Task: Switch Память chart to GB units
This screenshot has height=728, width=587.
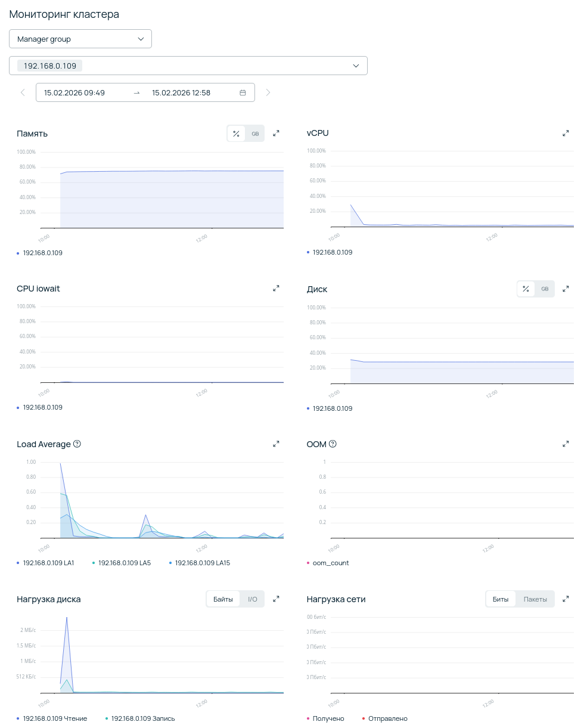Action: pos(255,134)
